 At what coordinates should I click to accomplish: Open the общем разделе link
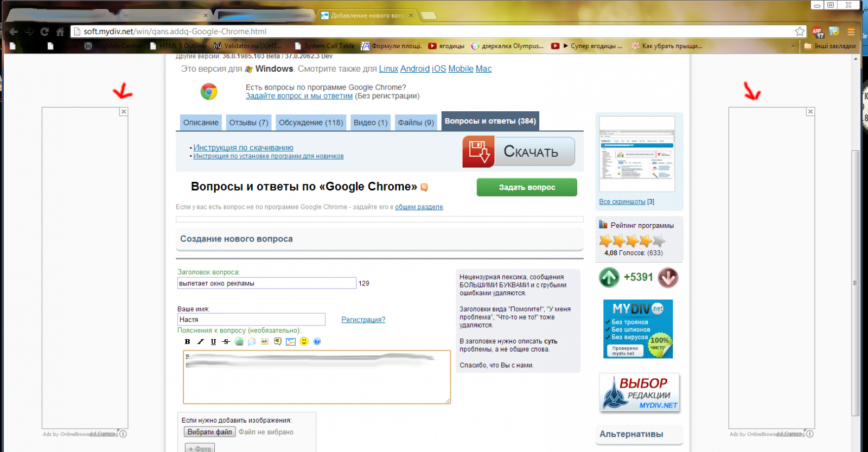419,207
